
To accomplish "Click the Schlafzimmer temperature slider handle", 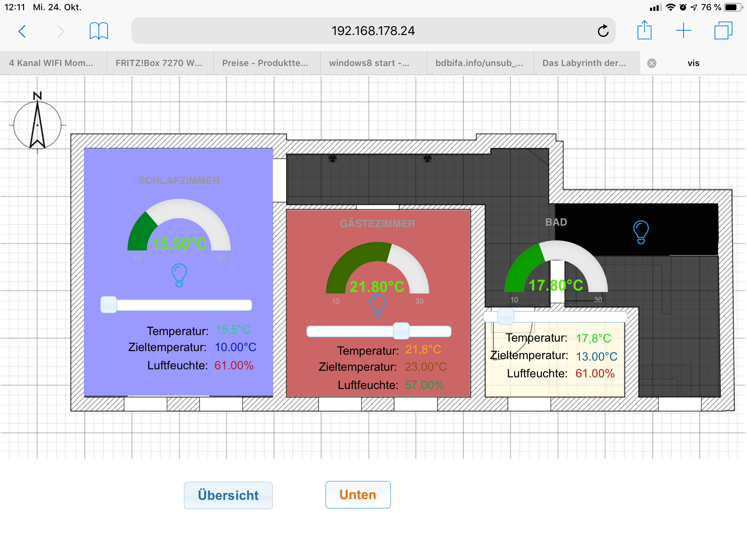I will (109, 305).
